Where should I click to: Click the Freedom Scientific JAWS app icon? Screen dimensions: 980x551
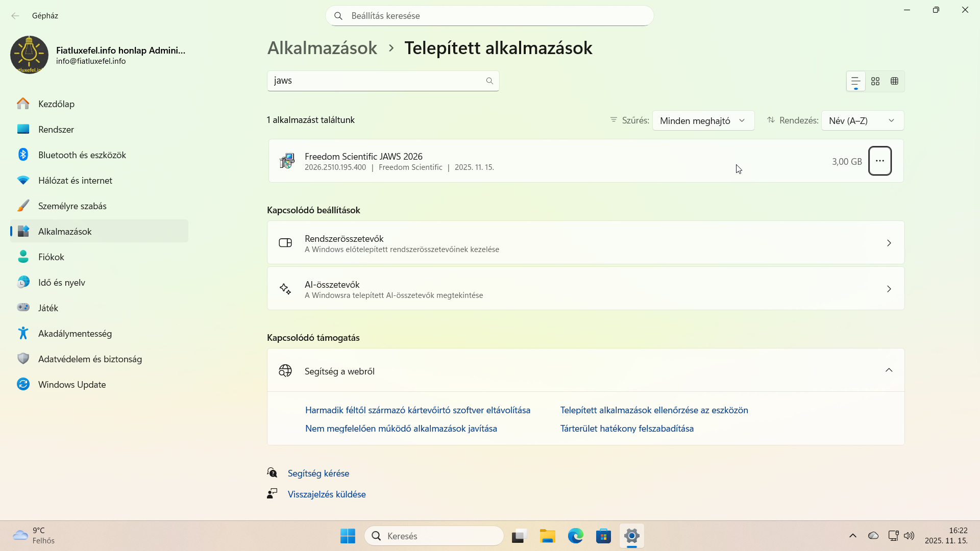point(287,161)
